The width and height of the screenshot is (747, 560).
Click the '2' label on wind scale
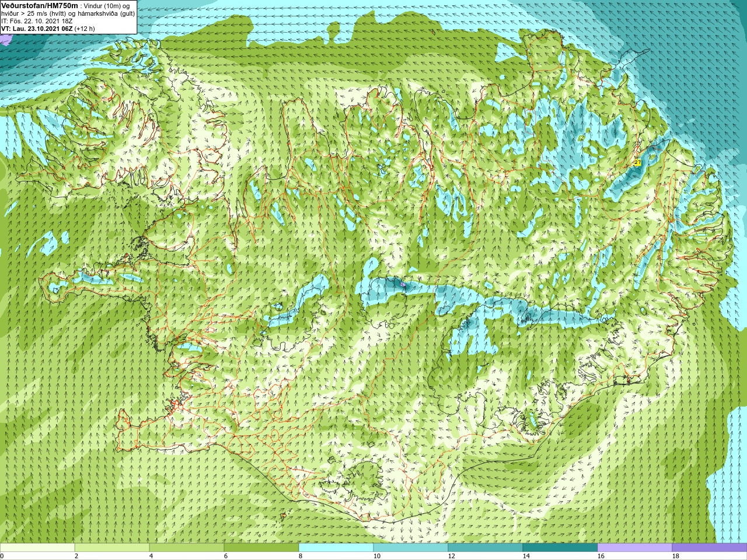(76, 556)
